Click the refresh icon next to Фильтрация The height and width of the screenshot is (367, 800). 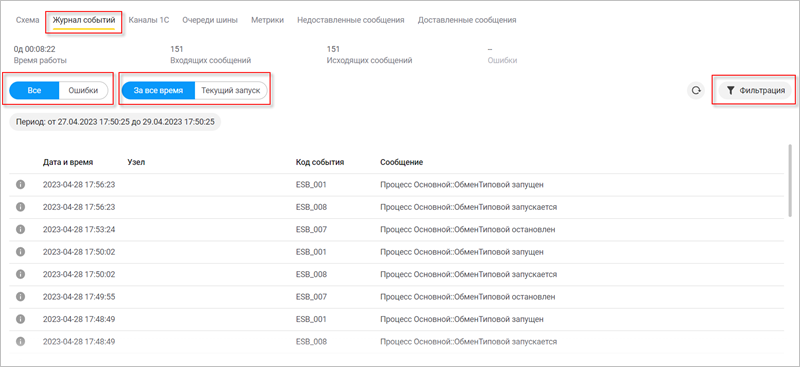click(696, 91)
